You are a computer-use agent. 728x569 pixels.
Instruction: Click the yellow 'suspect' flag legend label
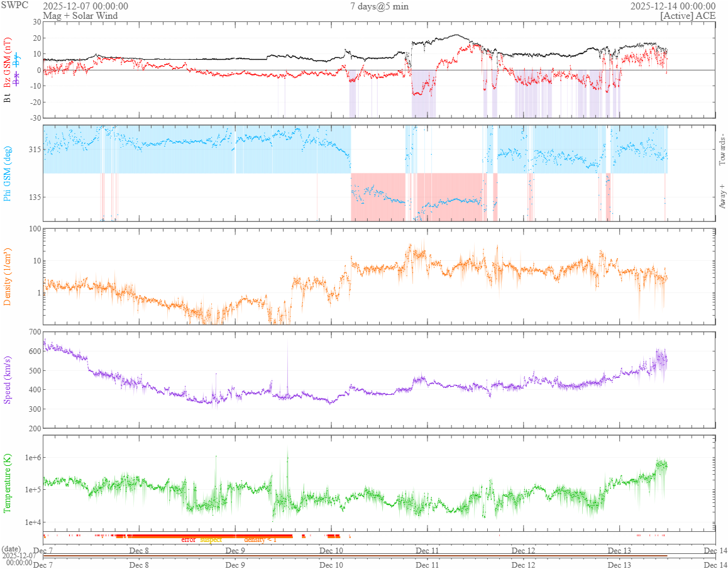click(x=211, y=539)
